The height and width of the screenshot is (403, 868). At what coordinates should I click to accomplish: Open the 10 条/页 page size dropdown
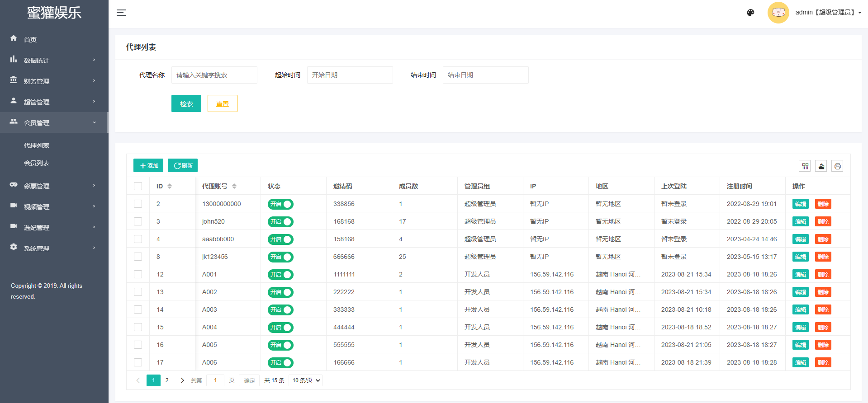coord(306,380)
